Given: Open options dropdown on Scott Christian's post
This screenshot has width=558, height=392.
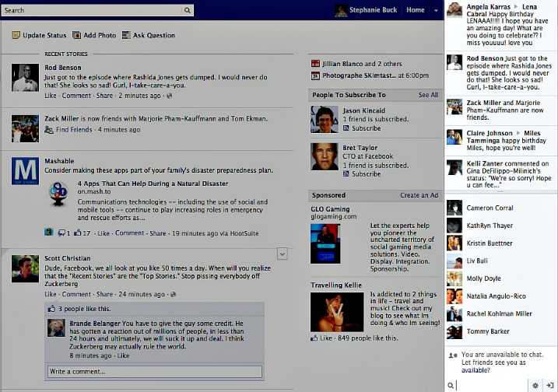Looking at the screenshot, I should [283, 254].
